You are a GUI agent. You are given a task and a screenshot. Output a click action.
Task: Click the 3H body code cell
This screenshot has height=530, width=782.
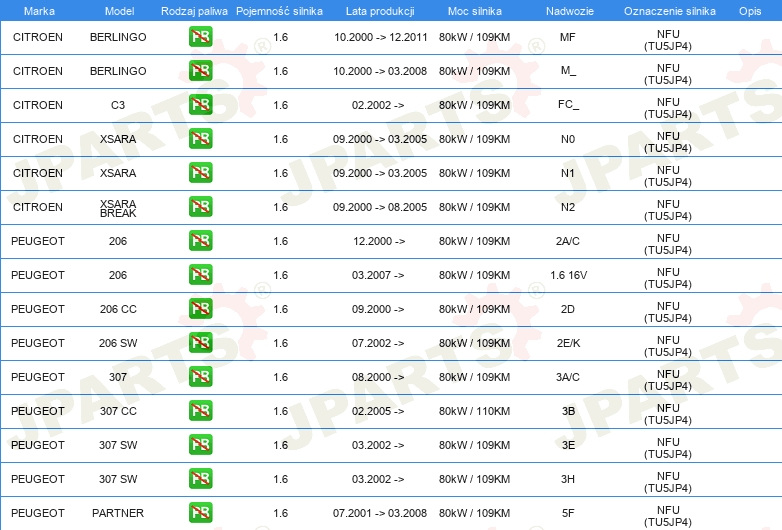568,479
